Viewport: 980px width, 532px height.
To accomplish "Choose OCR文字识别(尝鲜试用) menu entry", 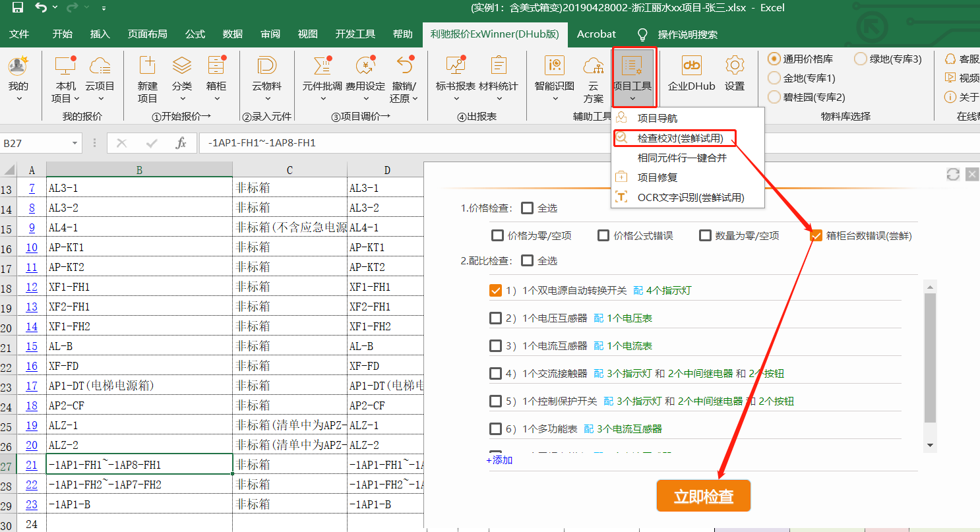I will point(688,197).
